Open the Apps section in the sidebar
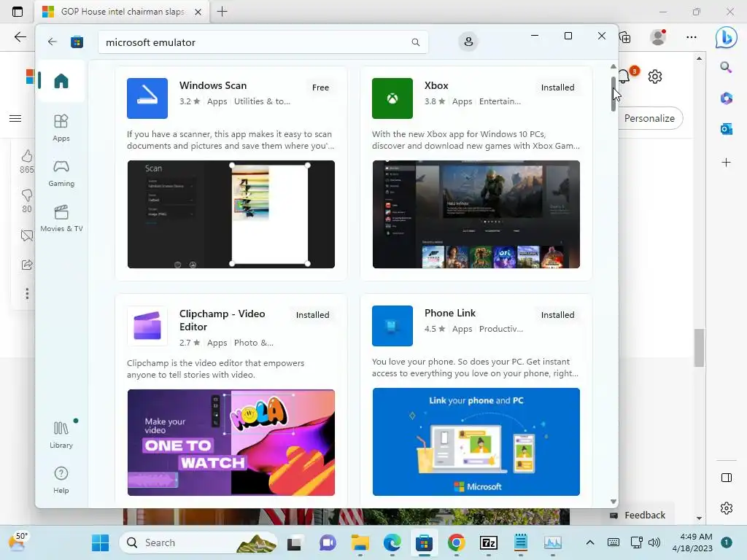 click(61, 128)
